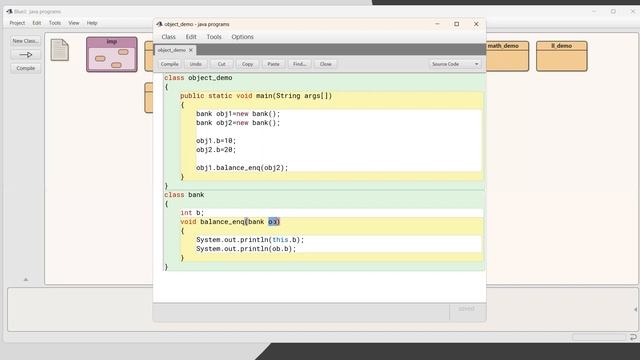
Task: Close the object_demo tab
Action: pyautogui.click(x=191, y=50)
